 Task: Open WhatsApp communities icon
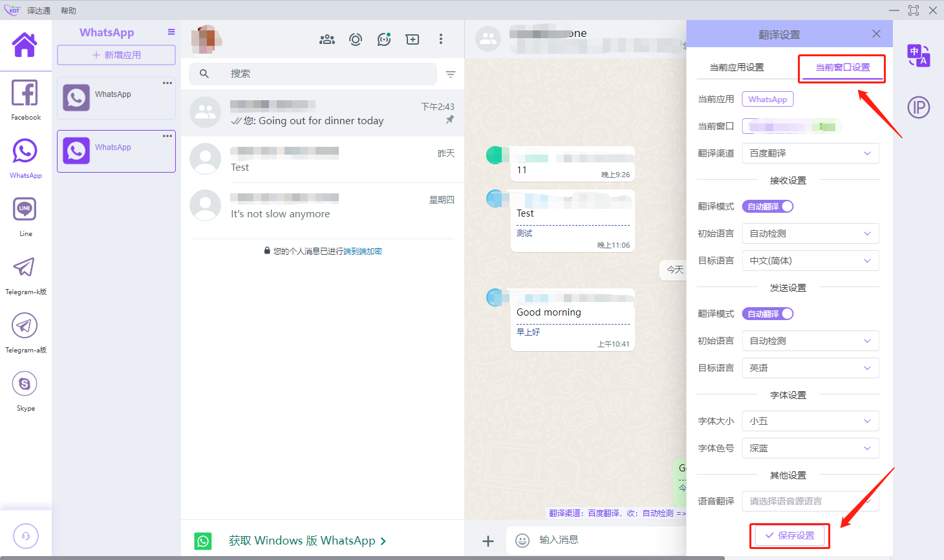[x=327, y=39]
